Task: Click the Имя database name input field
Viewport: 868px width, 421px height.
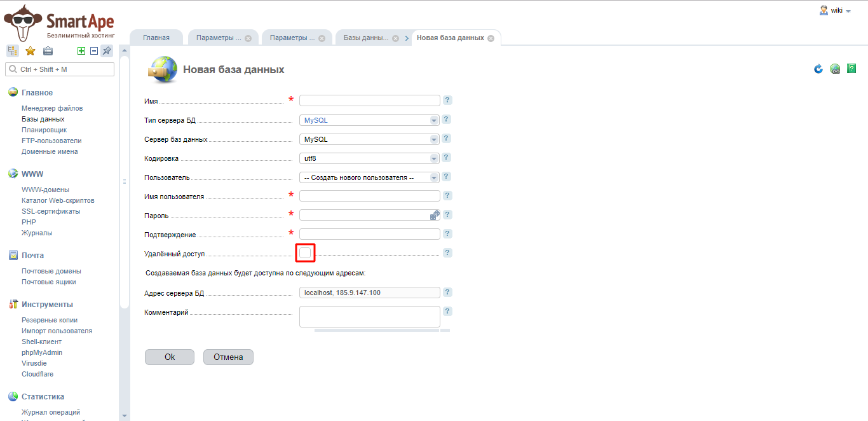Action: click(369, 100)
